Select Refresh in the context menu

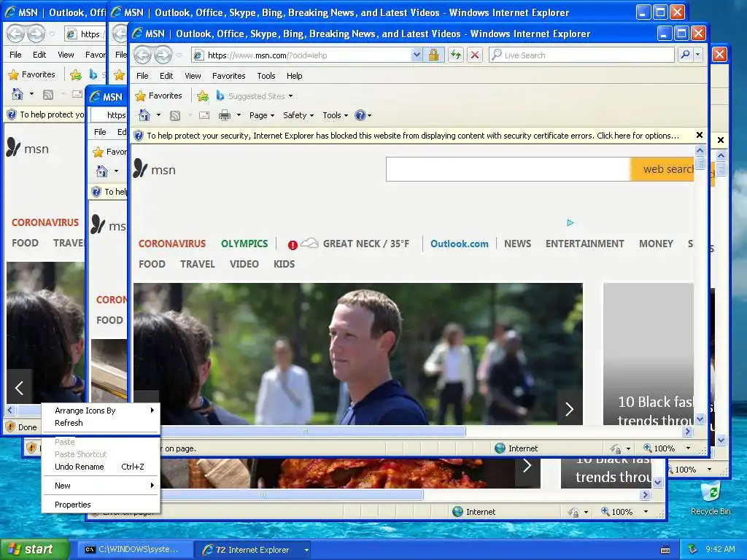101,423
